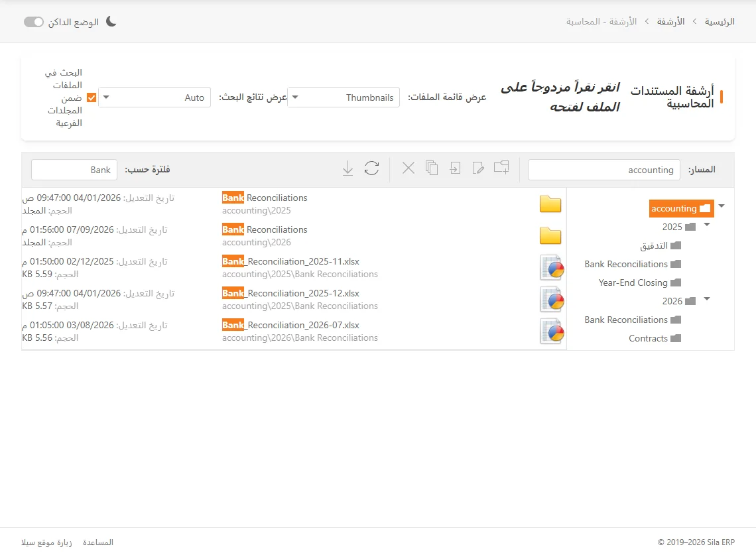The width and height of the screenshot is (756, 557).
Task: Refresh the file list
Action: click(x=372, y=168)
